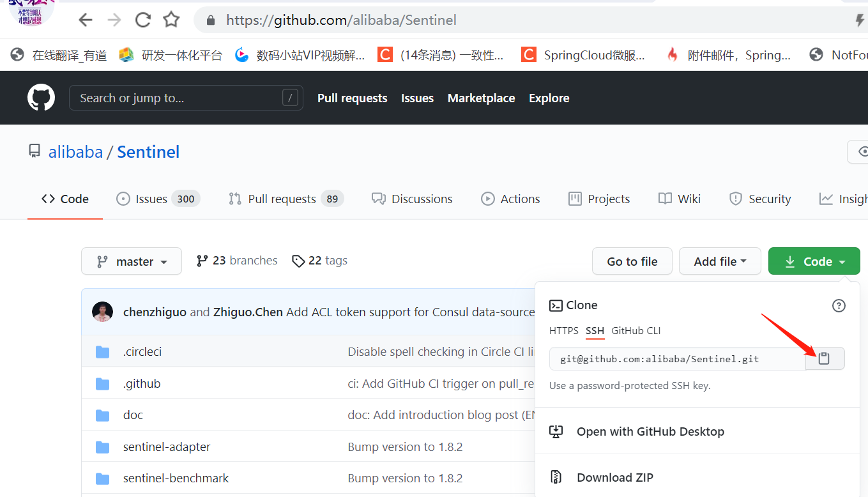Expand the master branch dropdown
868x497 pixels.
click(132, 261)
